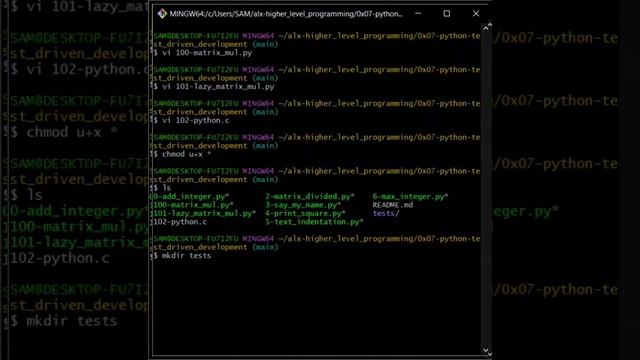
Task: Click '4-print_square.py*' in the ls output
Action: coord(305,213)
